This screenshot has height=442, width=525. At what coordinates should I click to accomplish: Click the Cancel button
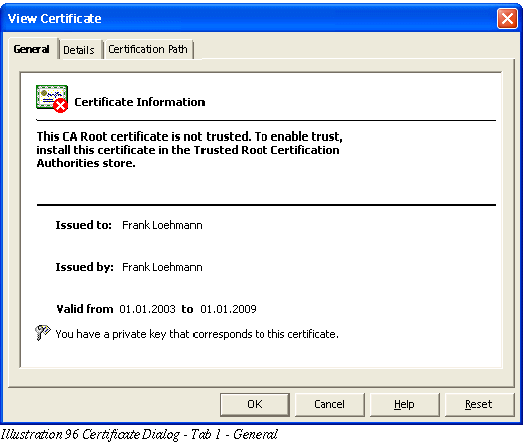pyautogui.click(x=329, y=404)
